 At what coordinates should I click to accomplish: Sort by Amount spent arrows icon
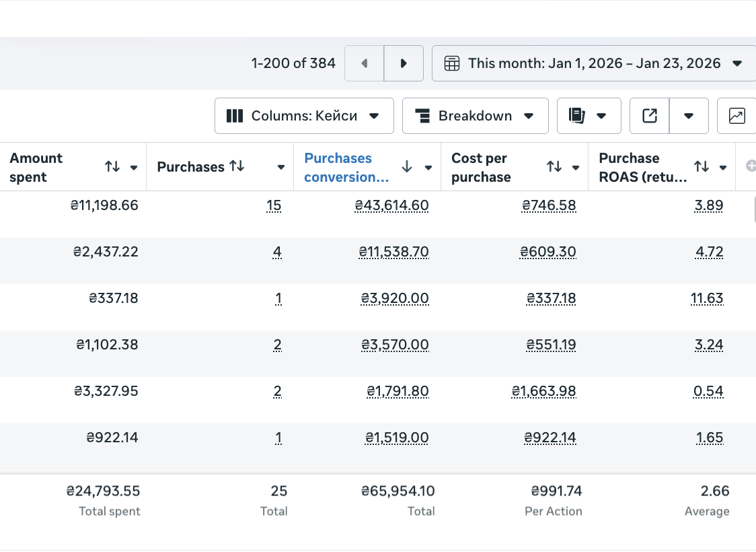112,166
